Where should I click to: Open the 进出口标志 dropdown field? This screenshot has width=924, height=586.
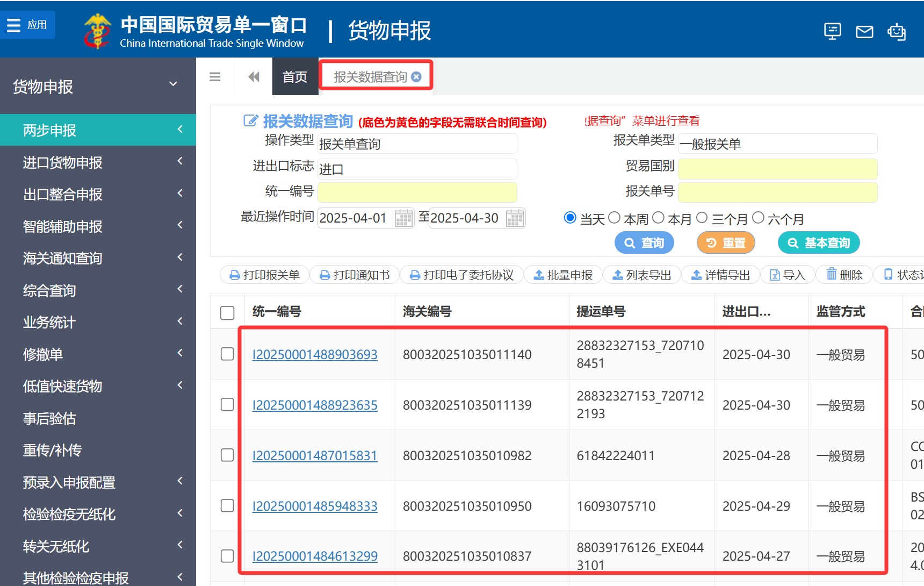click(x=417, y=169)
